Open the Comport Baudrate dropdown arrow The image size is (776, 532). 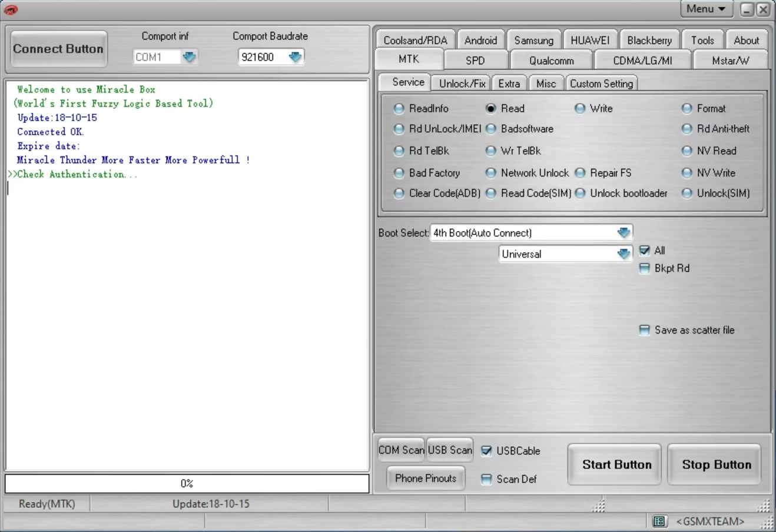[x=295, y=57]
